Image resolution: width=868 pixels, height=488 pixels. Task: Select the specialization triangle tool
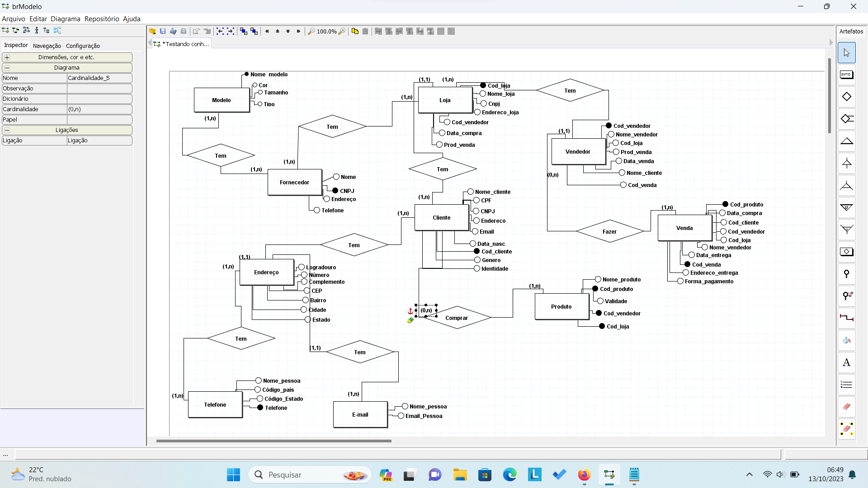pos(846,141)
